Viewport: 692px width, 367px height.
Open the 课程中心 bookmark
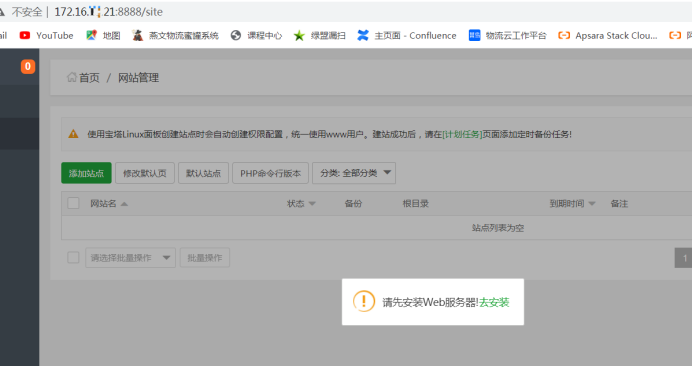(256, 36)
